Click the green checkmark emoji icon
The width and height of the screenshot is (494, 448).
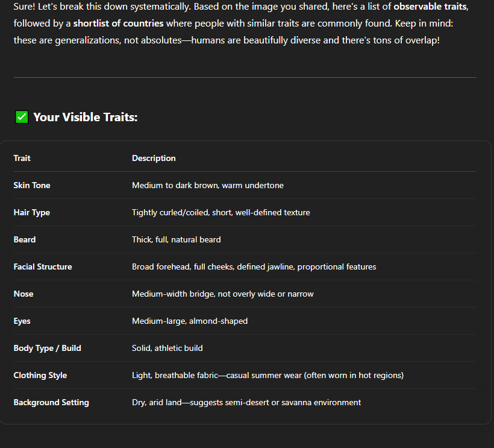click(x=22, y=117)
